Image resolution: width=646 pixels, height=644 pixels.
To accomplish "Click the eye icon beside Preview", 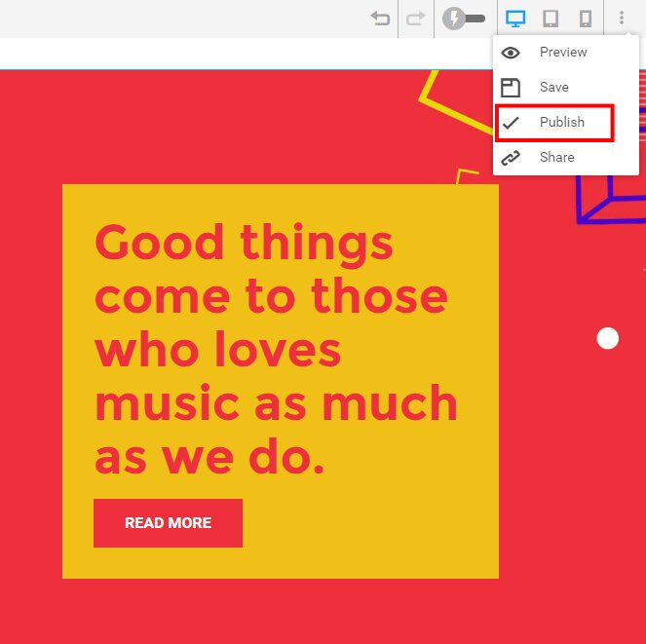I will 511,53.
